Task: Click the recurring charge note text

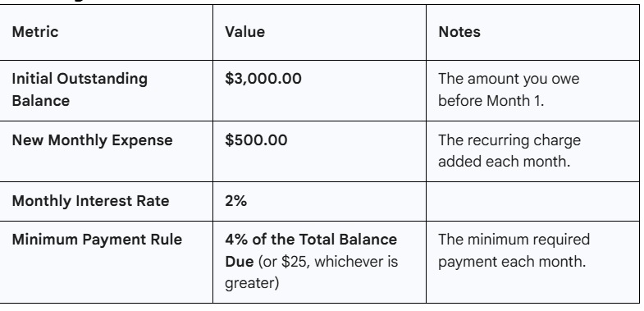Action: pos(509,150)
